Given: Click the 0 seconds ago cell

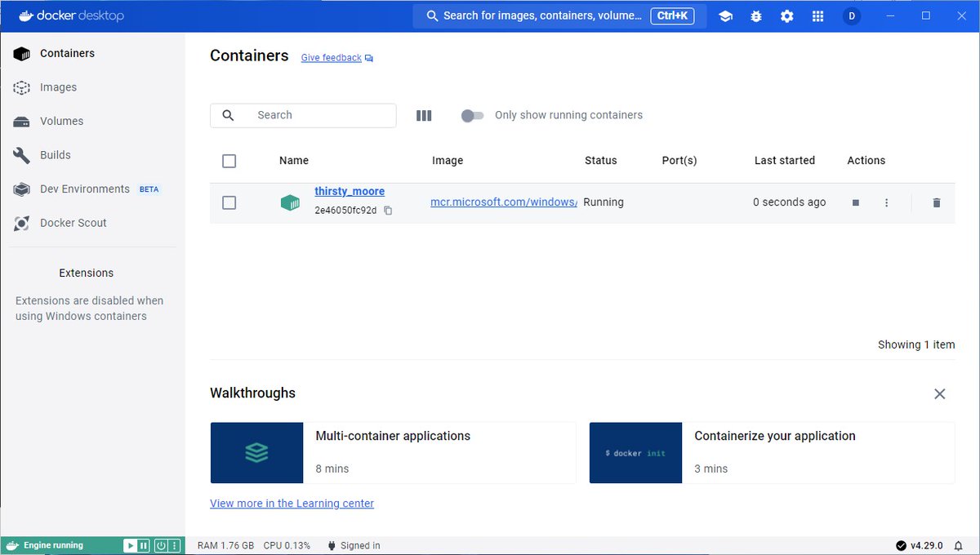Looking at the screenshot, I should 789,202.
